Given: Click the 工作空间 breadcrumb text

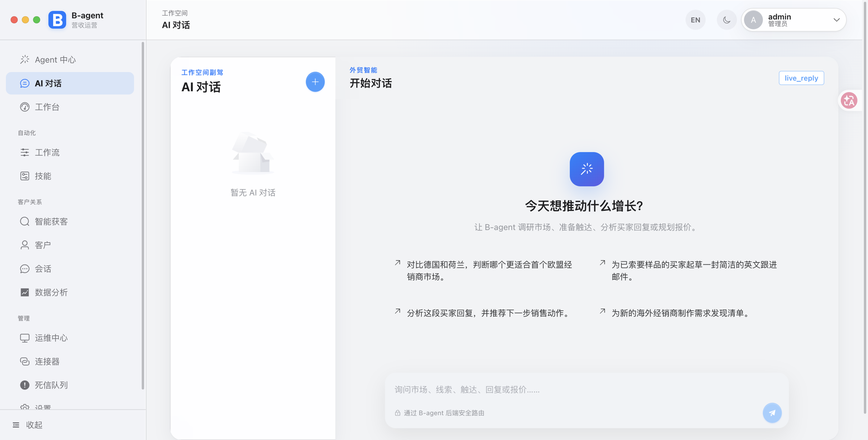Looking at the screenshot, I should (x=175, y=13).
